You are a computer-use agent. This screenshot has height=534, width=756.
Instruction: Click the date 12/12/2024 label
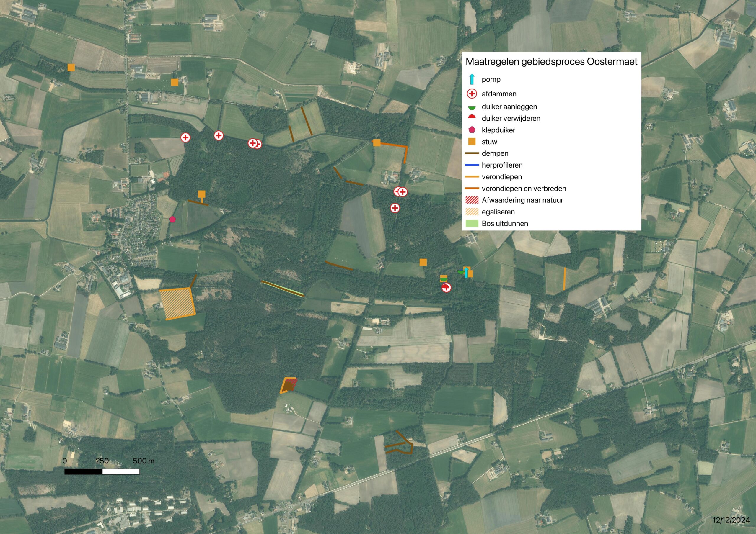point(731,520)
